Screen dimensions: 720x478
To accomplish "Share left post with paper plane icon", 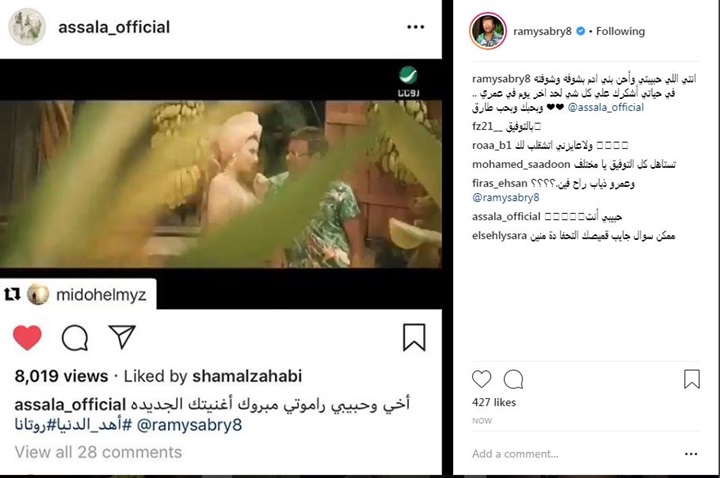I will (122, 337).
